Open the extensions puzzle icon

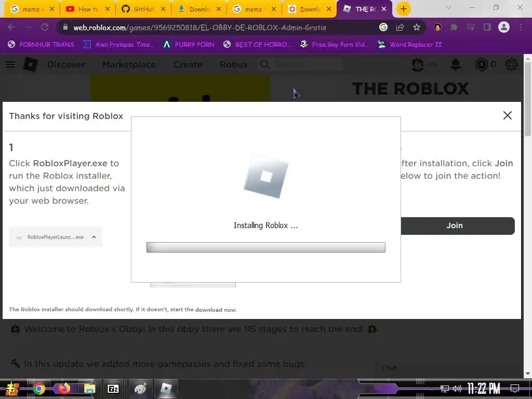click(454, 28)
